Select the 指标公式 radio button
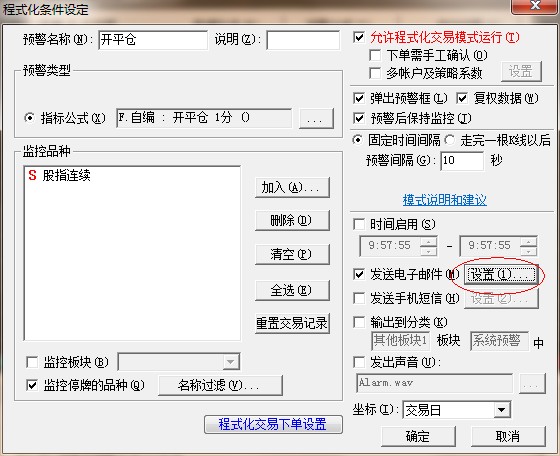This screenshot has height=456, width=560. (x=29, y=118)
